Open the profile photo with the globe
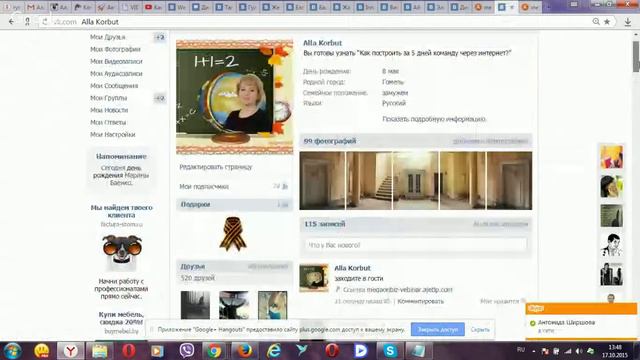The width and height of the screenshot is (640, 360). click(235, 97)
